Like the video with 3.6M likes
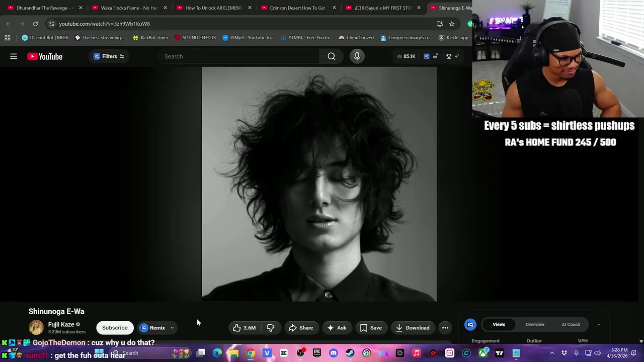644x362 pixels. point(245,328)
